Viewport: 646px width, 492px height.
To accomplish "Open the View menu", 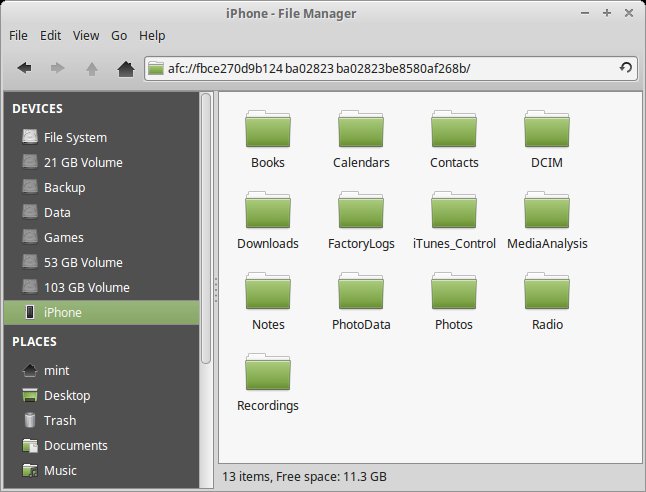I will (86, 35).
